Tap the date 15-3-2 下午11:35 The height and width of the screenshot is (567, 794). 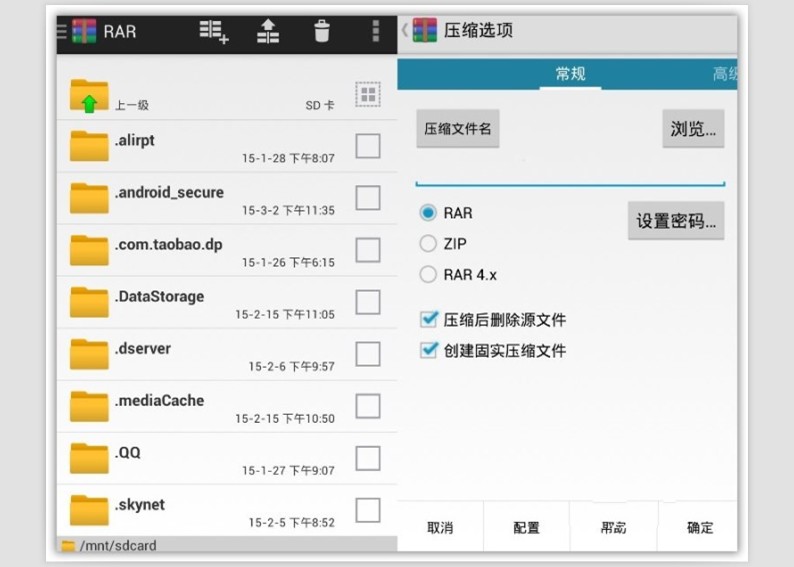(x=288, y=211)
